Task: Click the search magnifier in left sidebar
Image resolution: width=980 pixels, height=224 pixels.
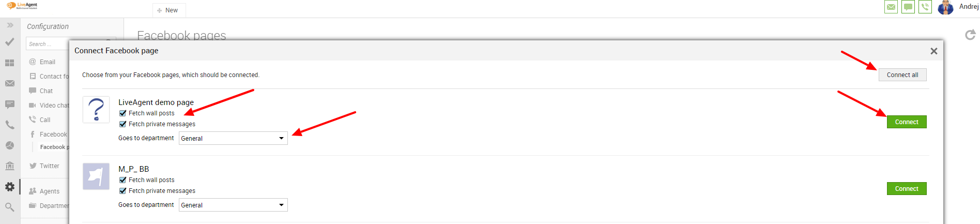Action: [10, 207]
